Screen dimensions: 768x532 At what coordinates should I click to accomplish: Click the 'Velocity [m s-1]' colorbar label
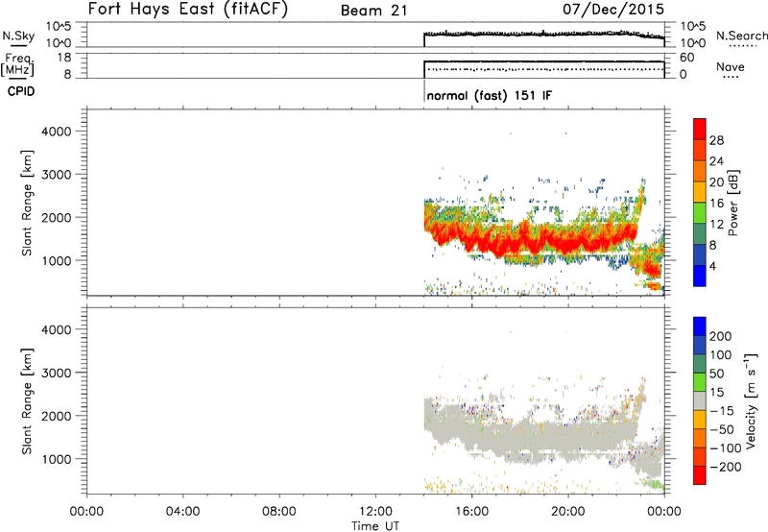coord(750,400)
